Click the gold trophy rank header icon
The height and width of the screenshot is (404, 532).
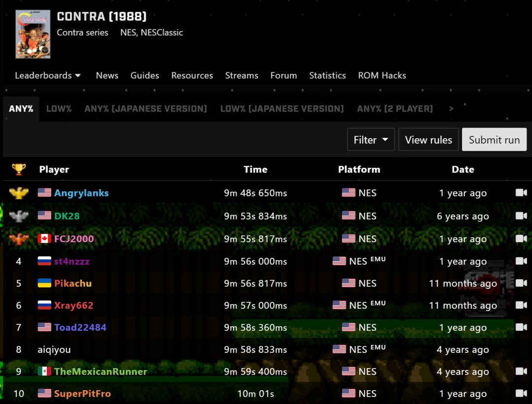[19, 169]
